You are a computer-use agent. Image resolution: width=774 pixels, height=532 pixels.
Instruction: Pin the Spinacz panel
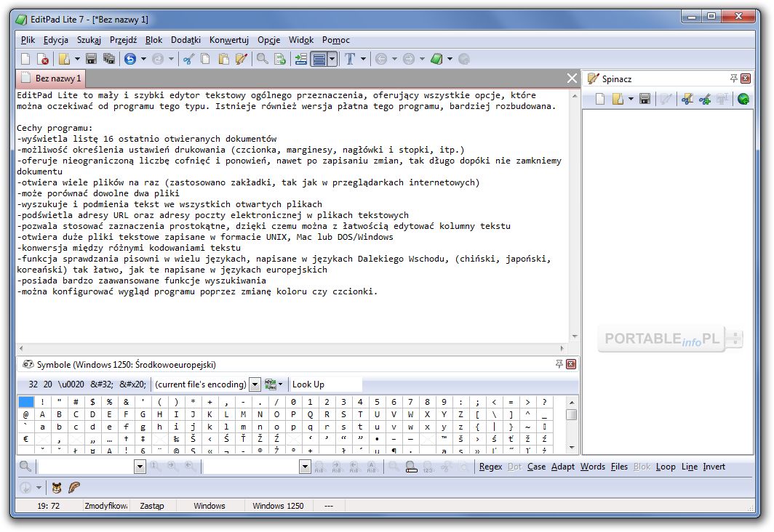pyautogui.click(x=733, y=78)
